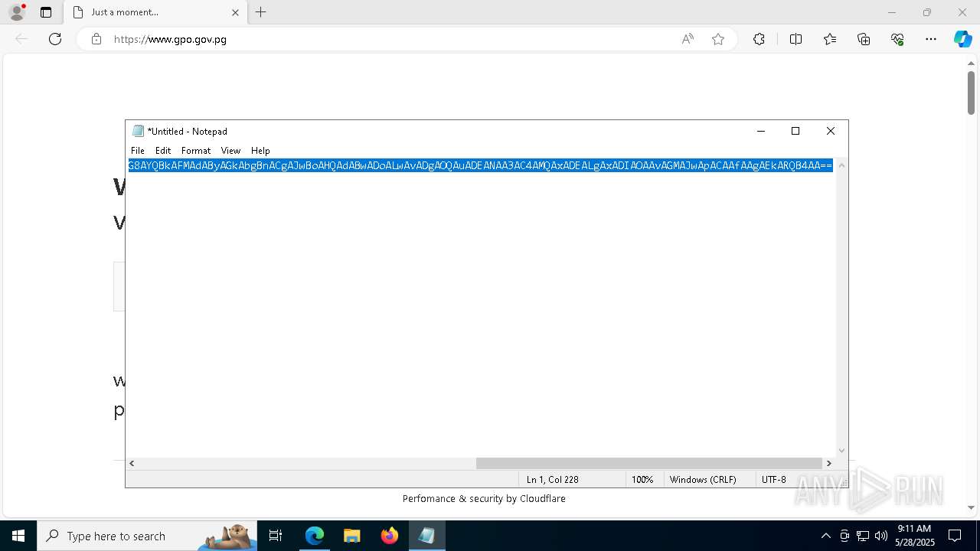Toggle the Split screen icon
Viewport: 980px width, 551px height.
click(795, 39)
